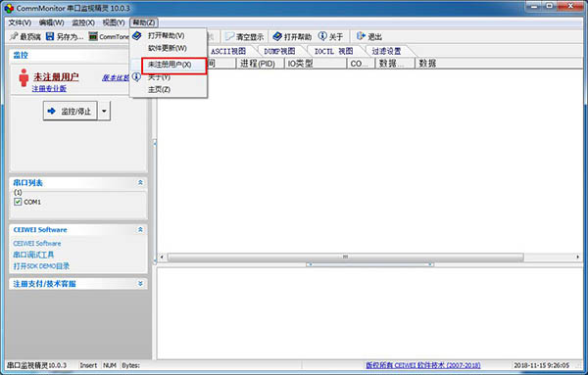Open the CommTone tool icon
Screen dimensions: 588x375
click(93, 36)
